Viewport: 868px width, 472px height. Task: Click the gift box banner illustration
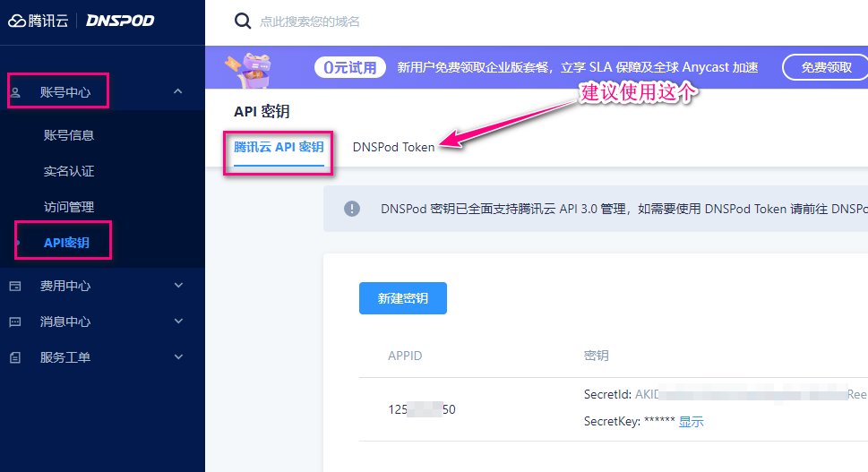pos(248,70)
